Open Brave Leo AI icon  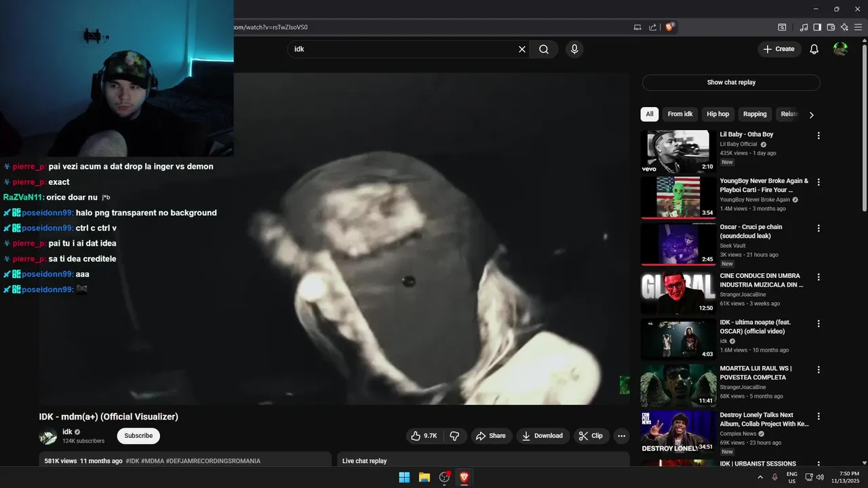844,27
